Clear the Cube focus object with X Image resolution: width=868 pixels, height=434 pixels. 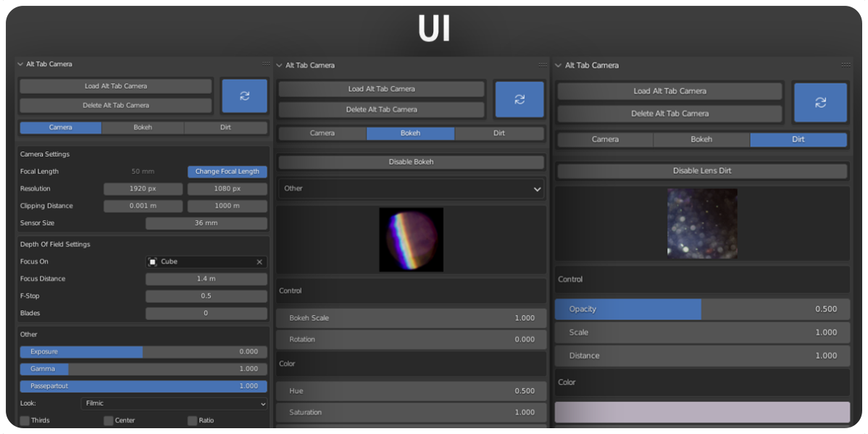259,262
